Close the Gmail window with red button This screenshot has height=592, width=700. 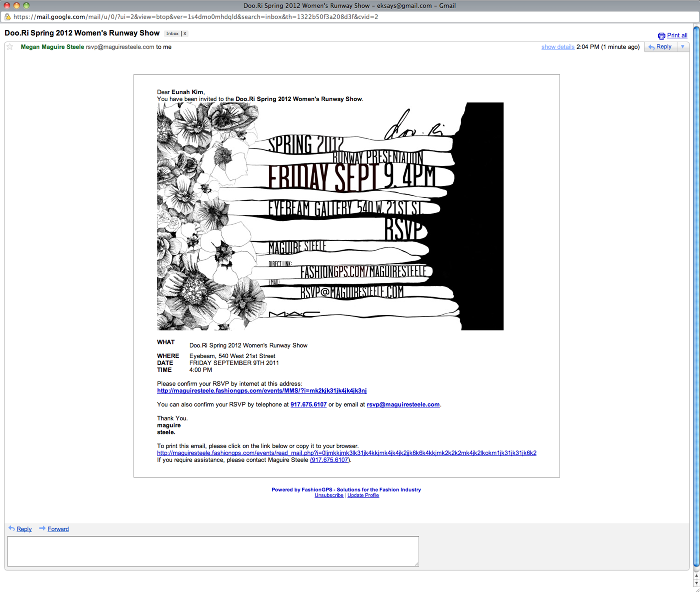pyautogui.click(x=7, y=5)
